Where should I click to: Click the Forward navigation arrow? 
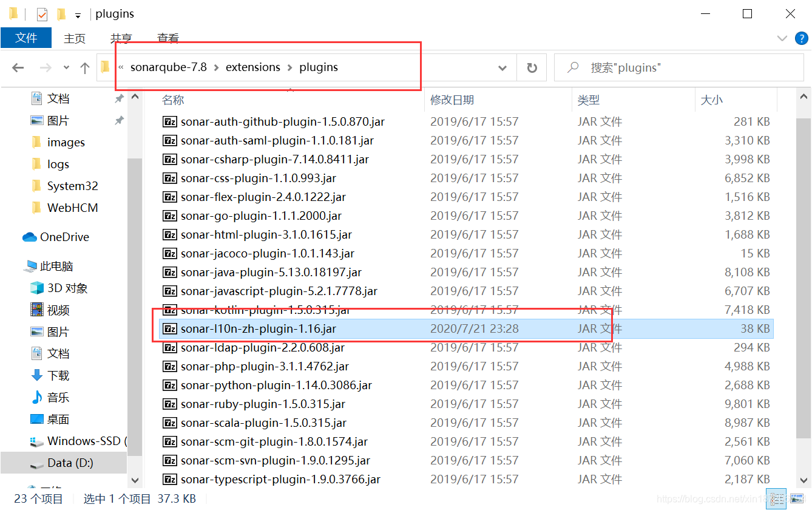46,68
